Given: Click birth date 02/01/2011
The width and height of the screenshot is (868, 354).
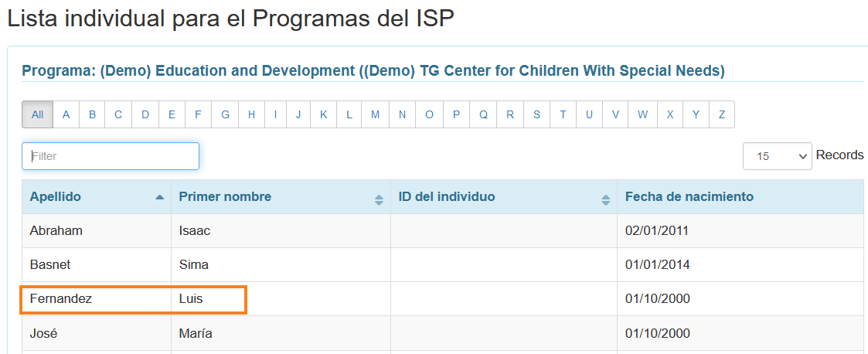Looking at the screenshot, I should click(657, 231).
